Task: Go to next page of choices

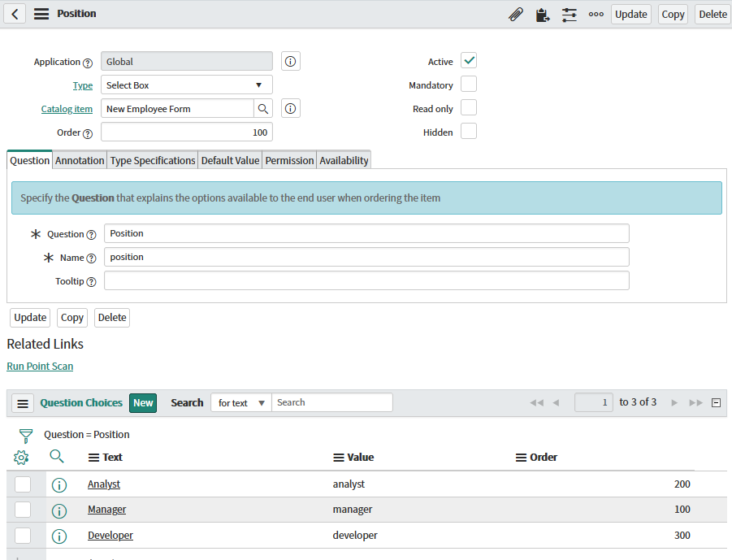Action: 674,402
